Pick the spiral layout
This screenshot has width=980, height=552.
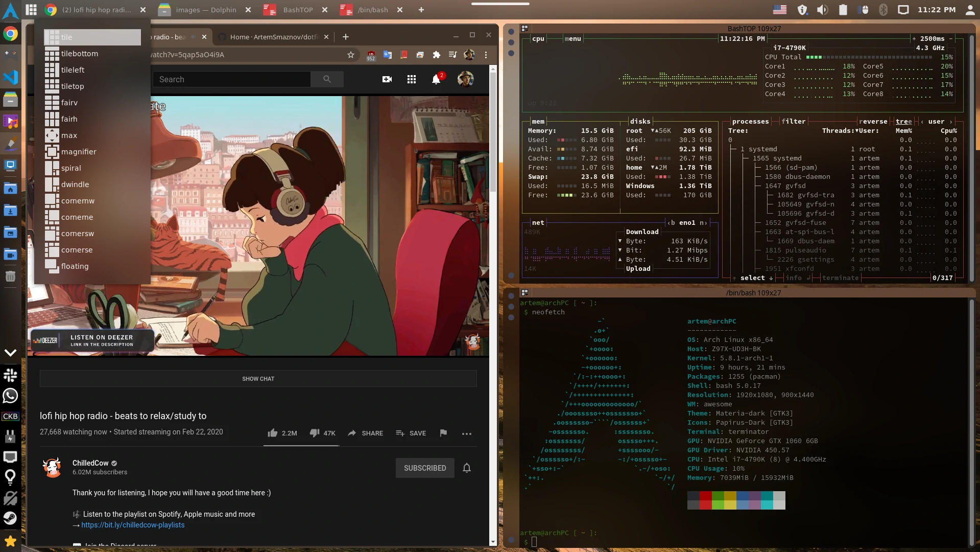(92, 168)
